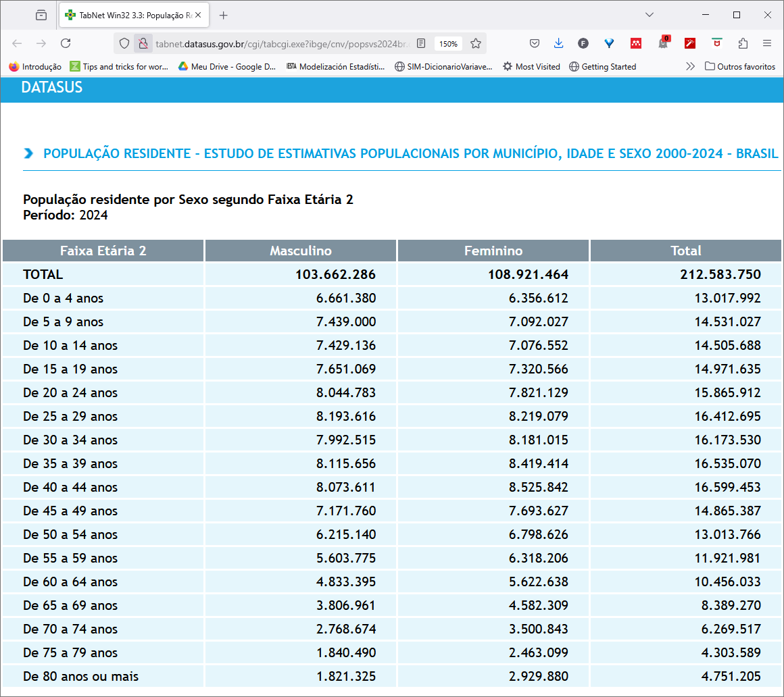Bookmark this page with the star icon
784x697 pixels.
(x=476, y=43)
